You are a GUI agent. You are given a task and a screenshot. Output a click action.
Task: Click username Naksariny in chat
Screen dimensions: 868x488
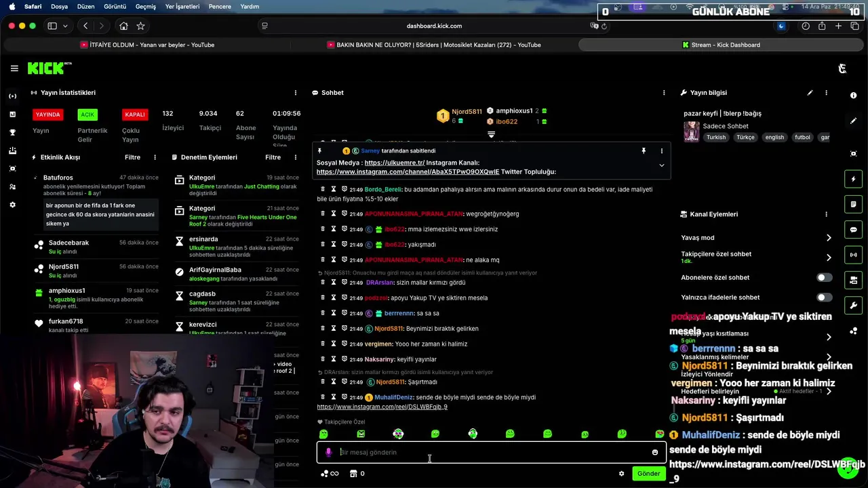click(380, 359)
